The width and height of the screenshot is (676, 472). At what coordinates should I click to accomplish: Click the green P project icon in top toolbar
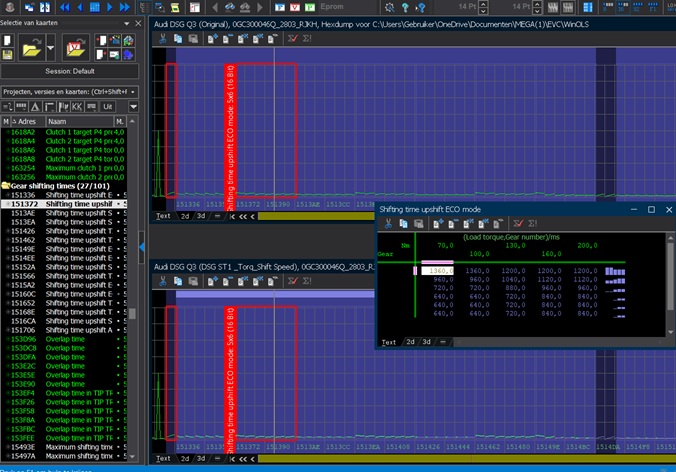[x=310, y=7]
